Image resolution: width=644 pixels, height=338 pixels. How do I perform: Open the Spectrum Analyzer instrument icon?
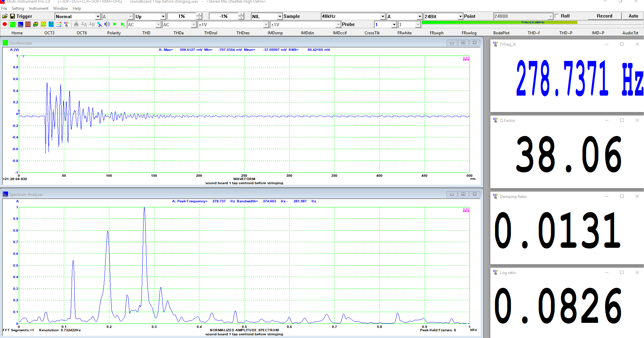coord(20,24)
